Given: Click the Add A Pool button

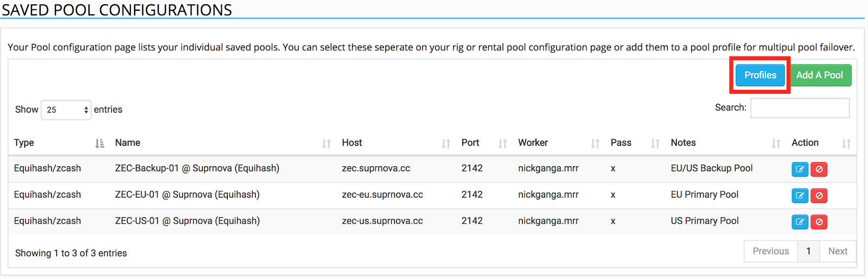Looking at the screenshot, I should click(819, 75).
